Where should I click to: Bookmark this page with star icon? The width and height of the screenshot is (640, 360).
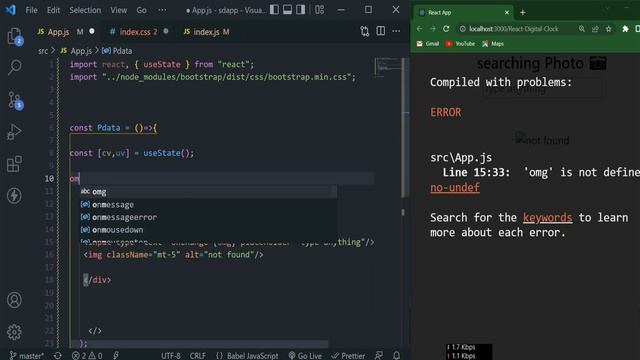pos(609,29)
